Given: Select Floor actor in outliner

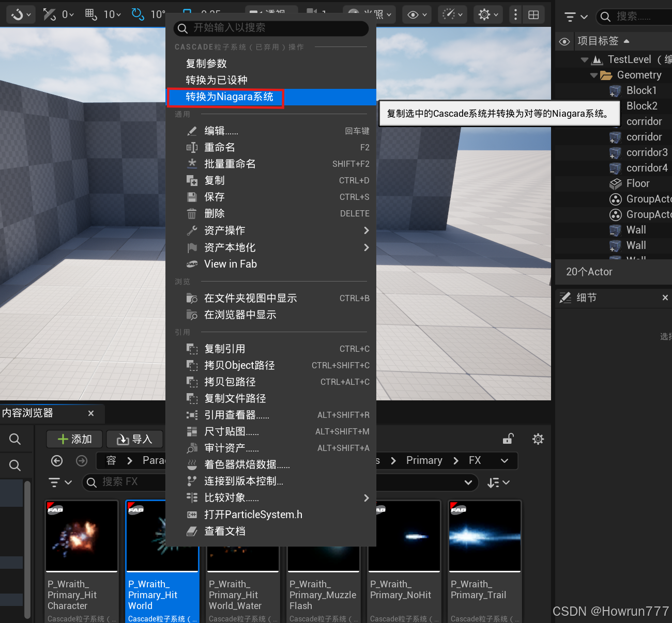Looking at the screenshot, I should coord(638,183).
